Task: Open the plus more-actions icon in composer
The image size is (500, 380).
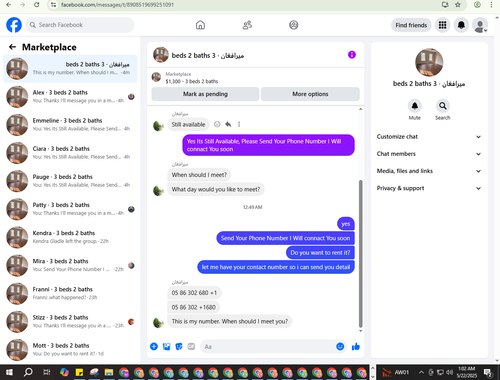Action: pyautogui.click(x=154, y=347)
